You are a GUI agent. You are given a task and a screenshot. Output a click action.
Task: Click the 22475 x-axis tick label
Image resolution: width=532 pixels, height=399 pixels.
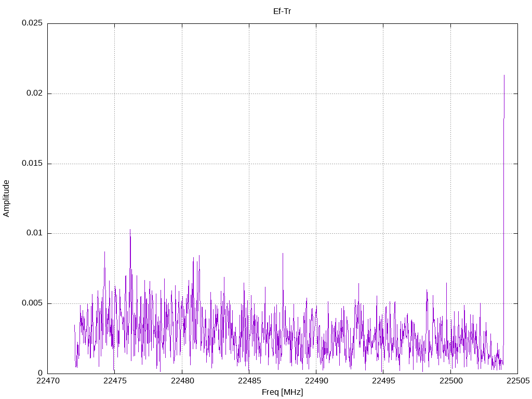[115, 381]
